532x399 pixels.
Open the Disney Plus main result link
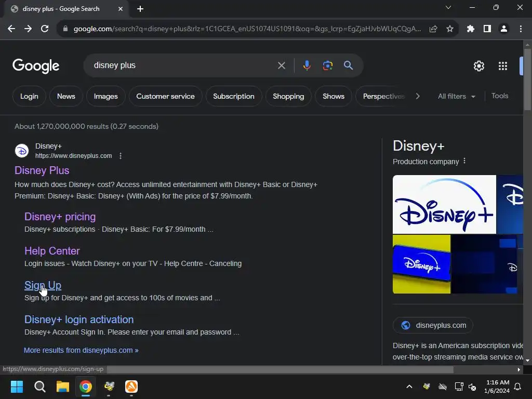tap(42, 170)
